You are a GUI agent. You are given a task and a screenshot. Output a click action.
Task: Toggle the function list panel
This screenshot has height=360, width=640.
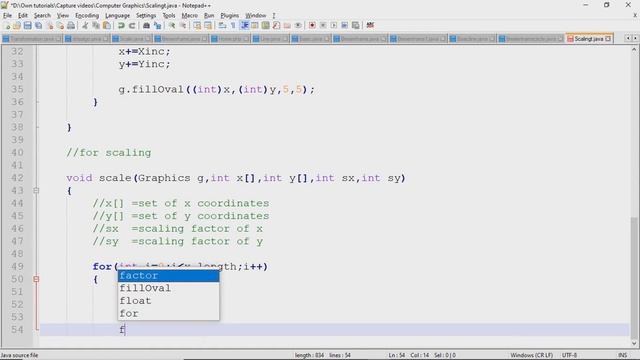tap(276, 25)
